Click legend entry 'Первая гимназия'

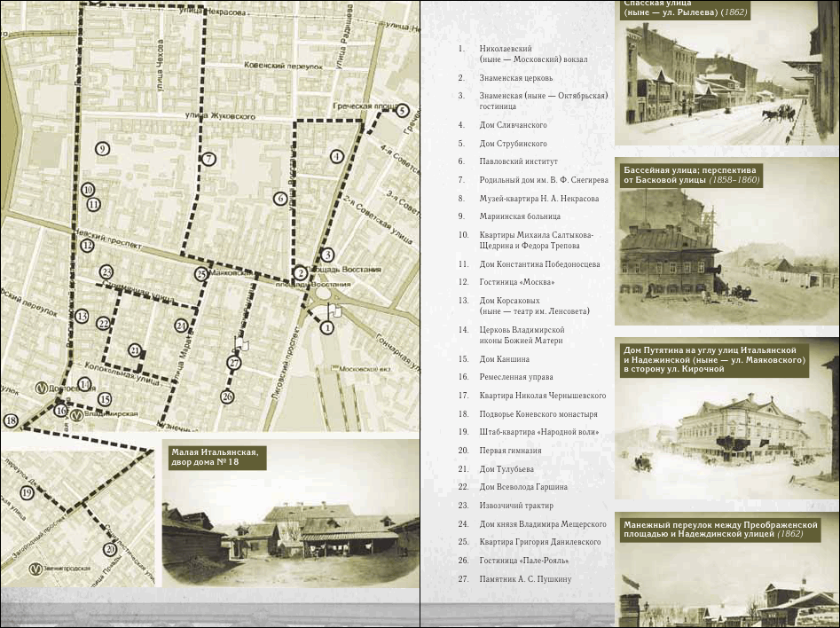point(510,451)
